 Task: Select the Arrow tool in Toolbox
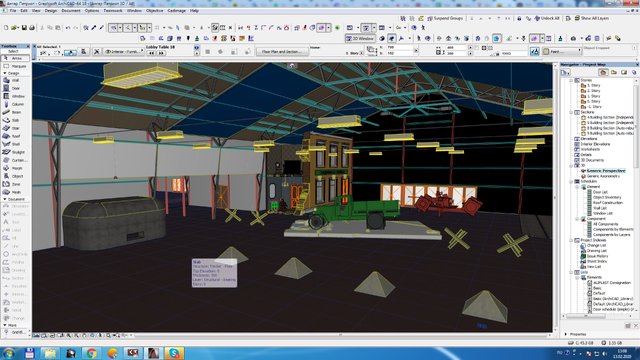pyautogui.click(x=15, y=58)
